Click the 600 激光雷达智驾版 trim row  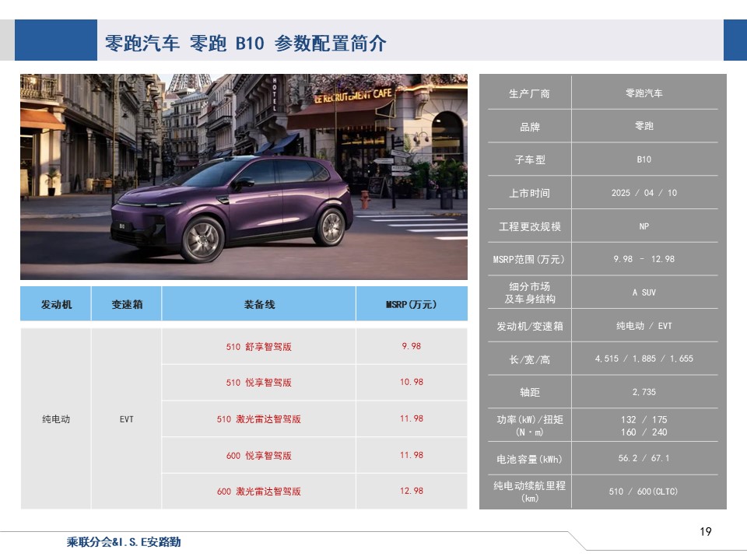pyautogui.click(x=258, y=492)
